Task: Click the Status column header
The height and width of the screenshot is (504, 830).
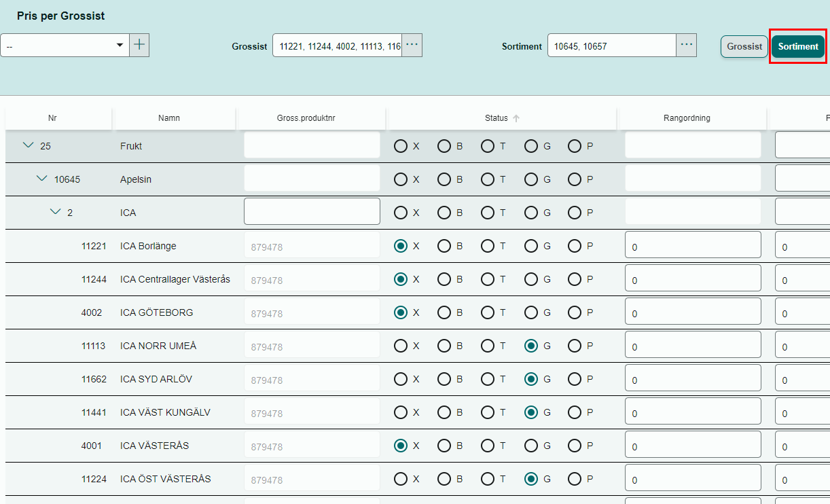Action: 496,118
